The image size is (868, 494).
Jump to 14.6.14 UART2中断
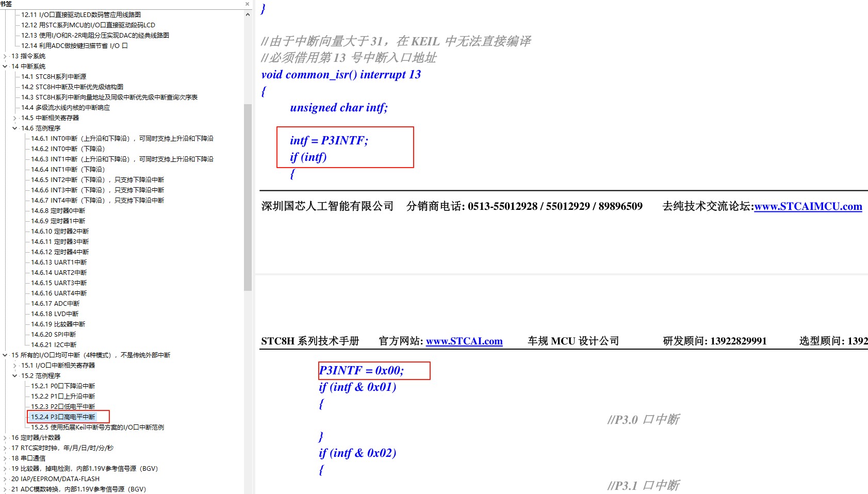[59, 273]
